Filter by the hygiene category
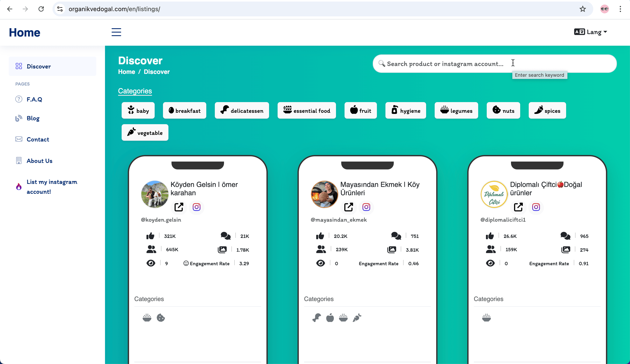This screenshot has height=364, width=630. (x=406, y=110)
